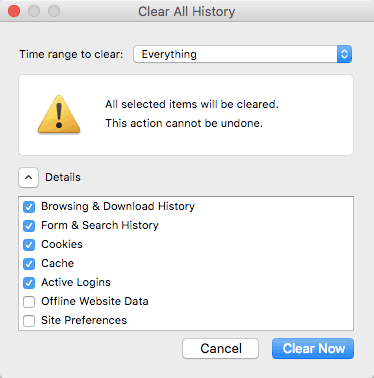
Task: Toggle the Active Logins checkbox
Action: click(29, 283)
